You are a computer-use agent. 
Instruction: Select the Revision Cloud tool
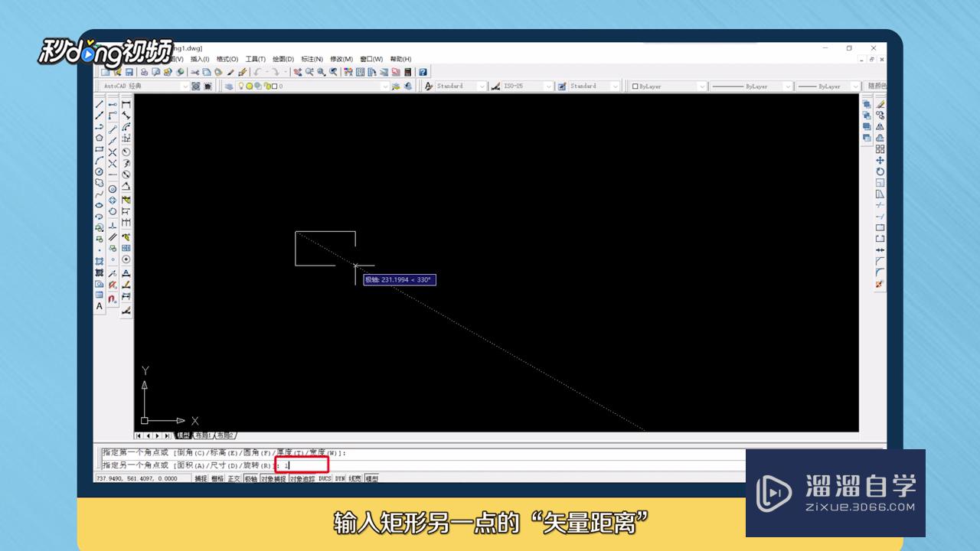click(99, 182)
